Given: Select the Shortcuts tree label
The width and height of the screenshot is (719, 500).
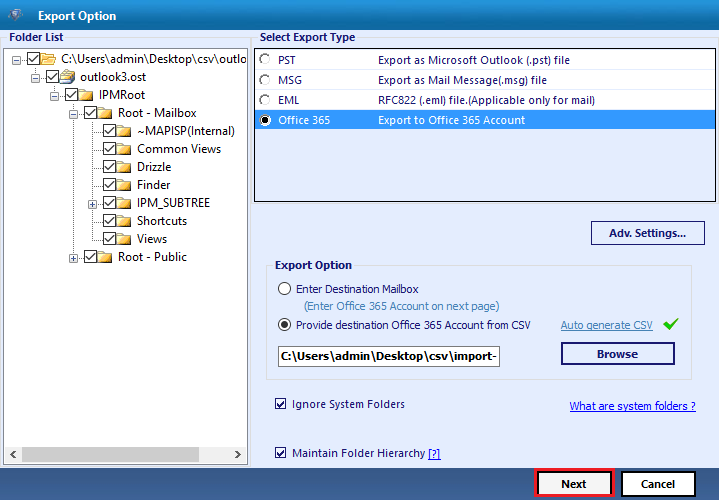Looking at the screenshot, I should pos(162,221).
